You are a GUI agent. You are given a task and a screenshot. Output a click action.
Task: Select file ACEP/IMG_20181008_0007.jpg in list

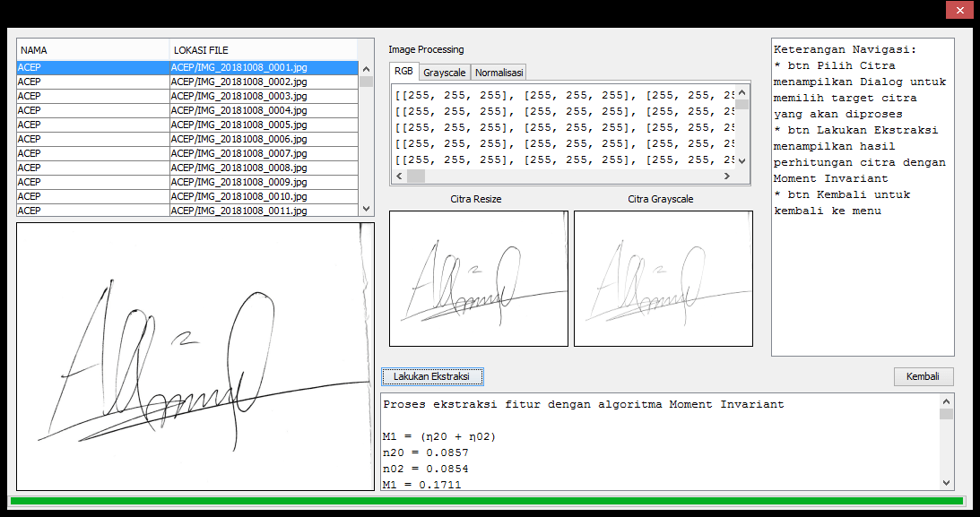[238, 153]
